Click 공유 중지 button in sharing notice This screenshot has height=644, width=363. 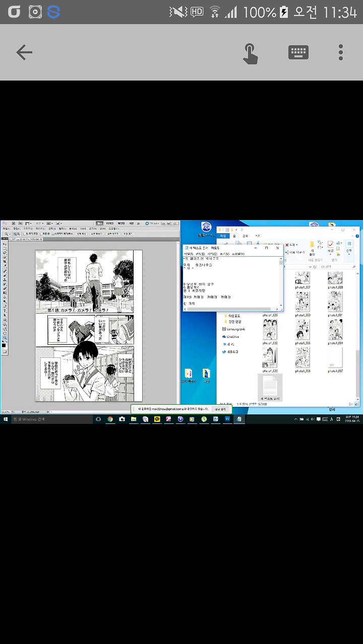click(221, 409)
